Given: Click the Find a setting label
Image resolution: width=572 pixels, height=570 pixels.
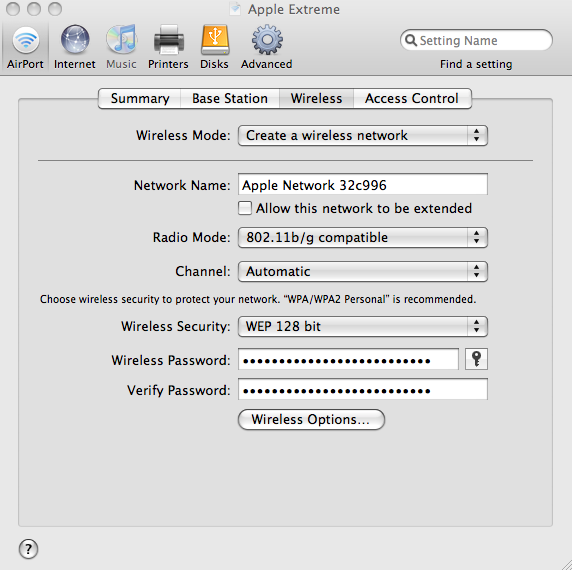Looking at the screenshot, I should (476, 64).
